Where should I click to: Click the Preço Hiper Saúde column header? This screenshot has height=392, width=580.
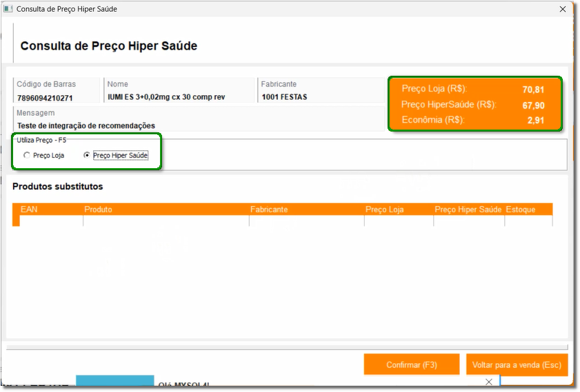coord(468,209)
